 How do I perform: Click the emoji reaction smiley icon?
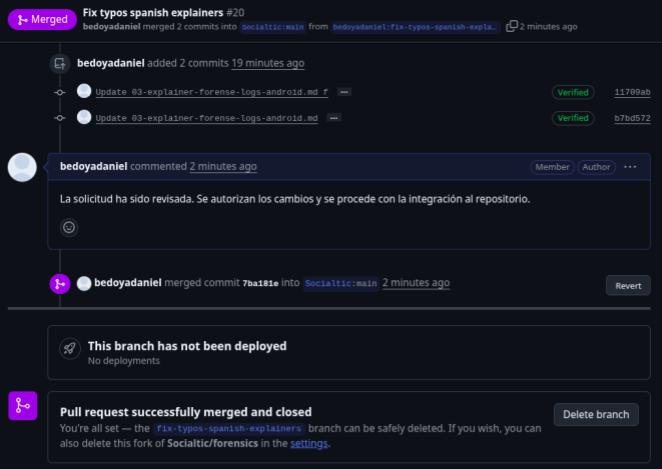(x=69, y=227)
